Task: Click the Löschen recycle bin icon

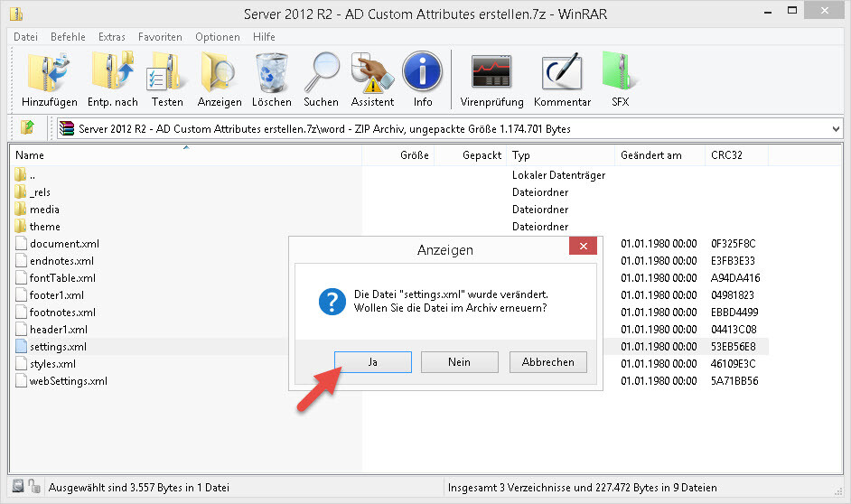Action: coord(272,79)
